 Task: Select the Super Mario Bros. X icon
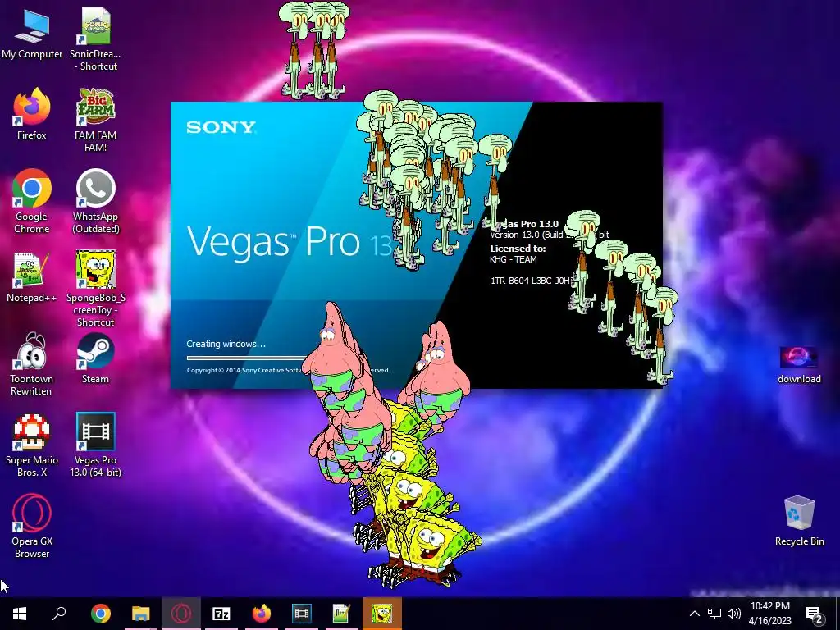pos(32,445)
